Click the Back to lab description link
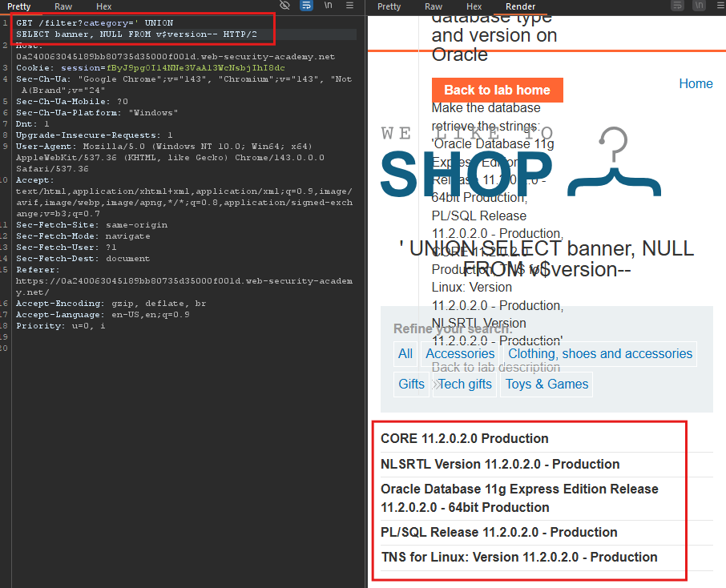Viewport: 726px width, 588px height. point(496,368)
